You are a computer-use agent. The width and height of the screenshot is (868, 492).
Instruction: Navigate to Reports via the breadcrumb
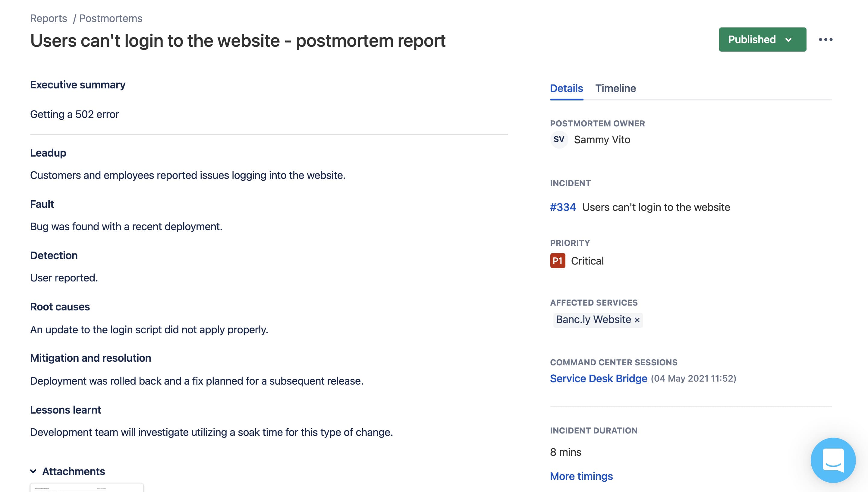tap(49, 18)
